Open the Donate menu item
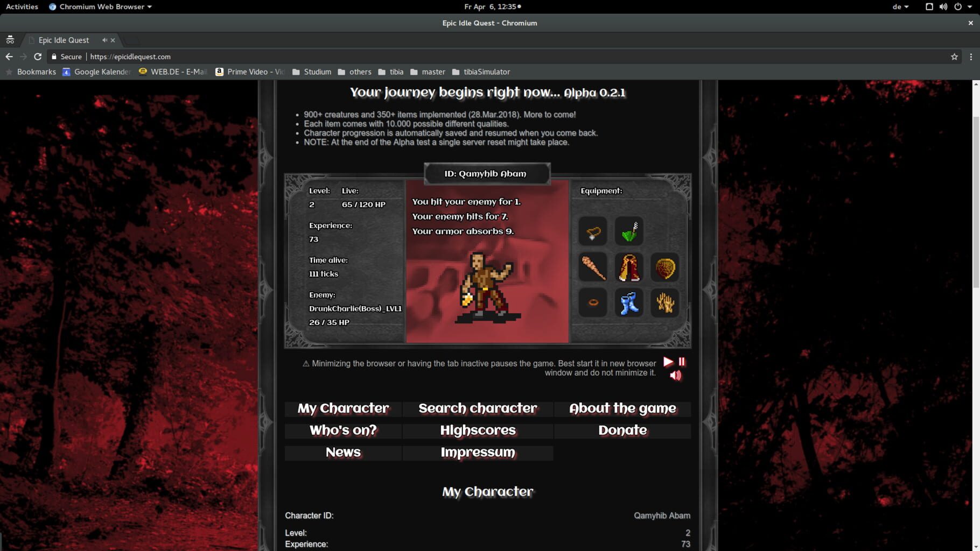Viewport: 980px width, 551px height. 622,430
